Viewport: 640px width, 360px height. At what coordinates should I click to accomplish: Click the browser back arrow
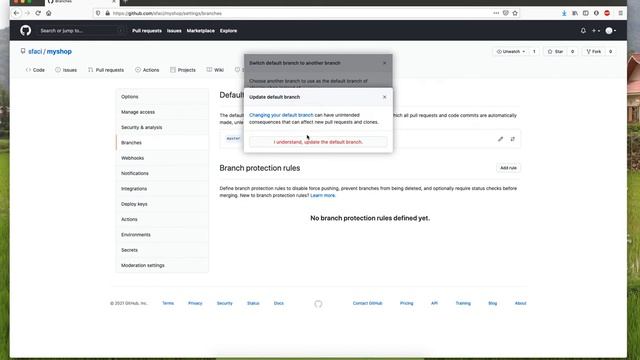[16, 13]
